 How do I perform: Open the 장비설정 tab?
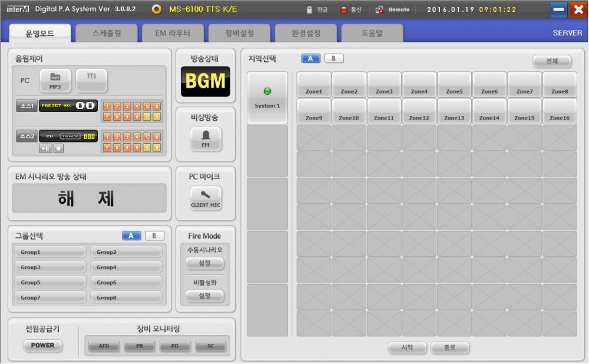[239, 32]
